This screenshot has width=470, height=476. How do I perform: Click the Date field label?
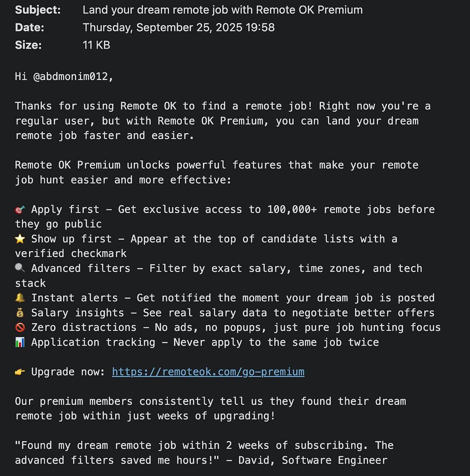coord(29,27)
